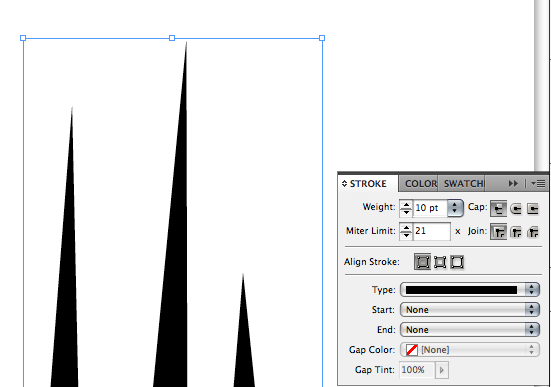Choose the Bevel Join icon
The width and height of the screenshot is (551, 387).
click(533, 232)
